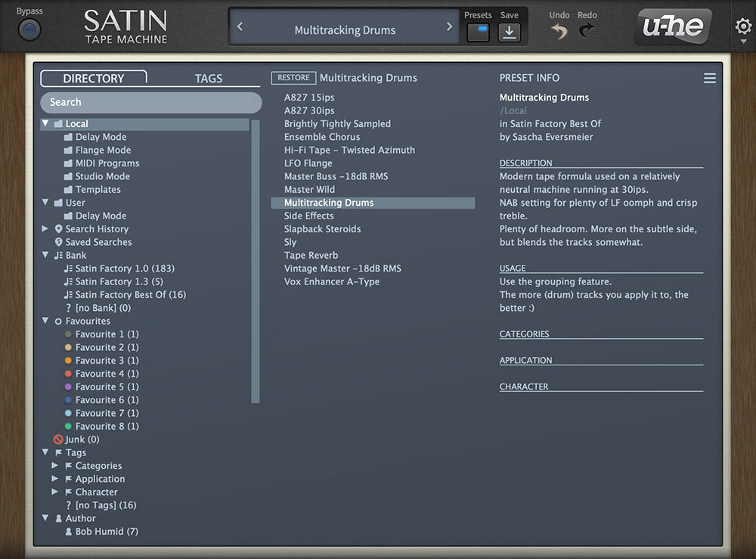Click the next preset arrow
The width and height of the screenshot is (756, 559).
(449, 26)
